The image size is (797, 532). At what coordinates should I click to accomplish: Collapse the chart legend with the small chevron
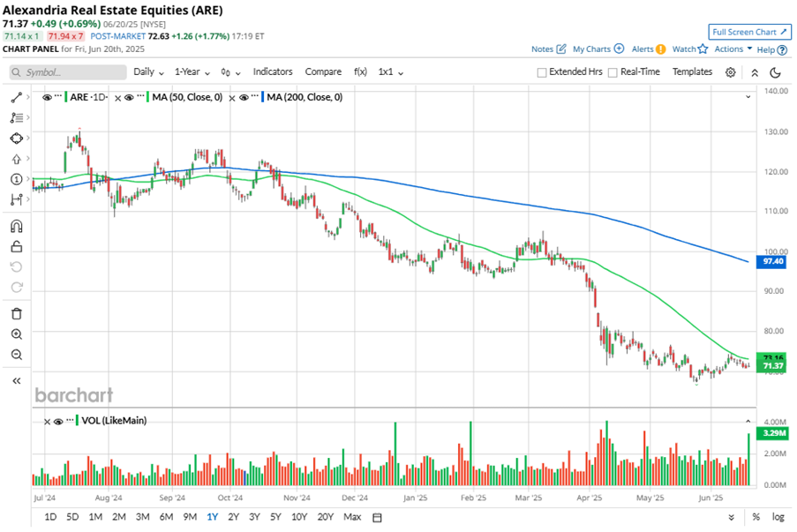click(x=748, y=96)
